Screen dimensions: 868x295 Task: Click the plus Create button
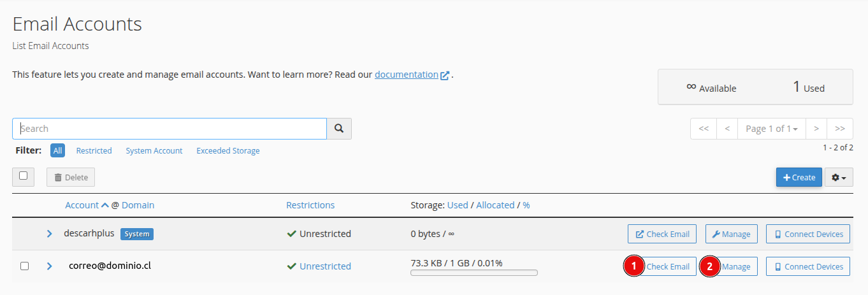(799, 177)
